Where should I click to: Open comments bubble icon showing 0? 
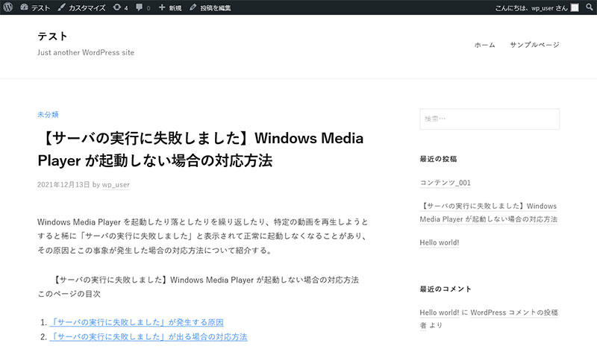[140, 7]
